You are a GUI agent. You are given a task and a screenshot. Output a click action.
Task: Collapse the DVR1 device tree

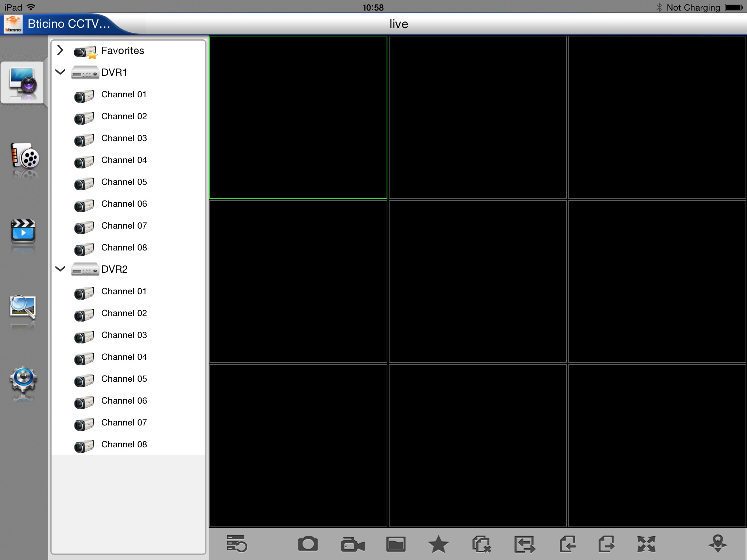coord(61,72)
